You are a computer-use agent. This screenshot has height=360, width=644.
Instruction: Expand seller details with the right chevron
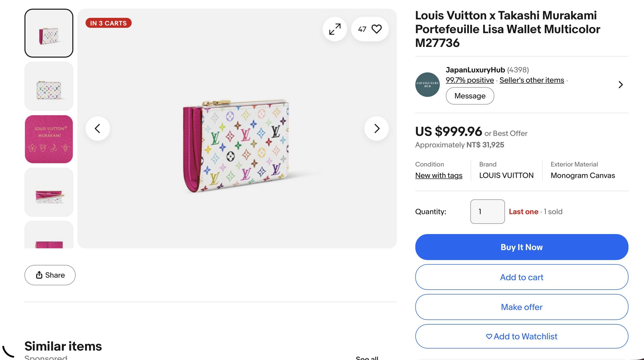pyautogui.click(x=621, y=85)
